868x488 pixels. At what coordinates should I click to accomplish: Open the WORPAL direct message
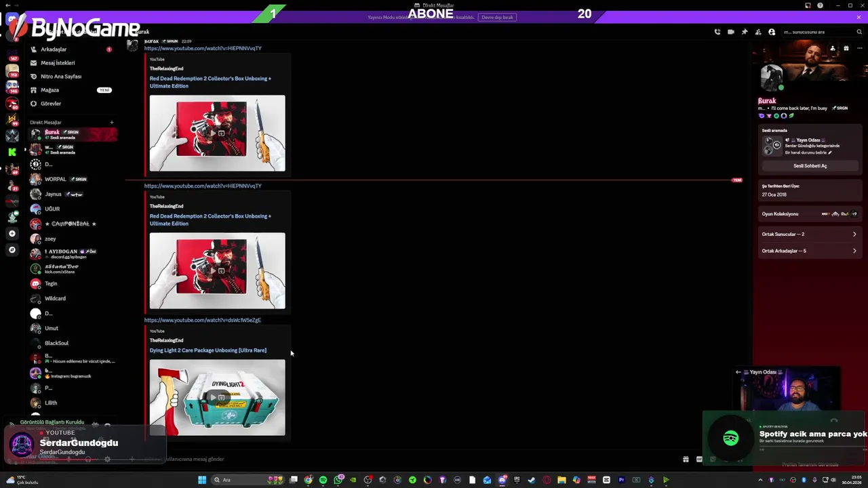pyautogui.click(x=71, y=179)
